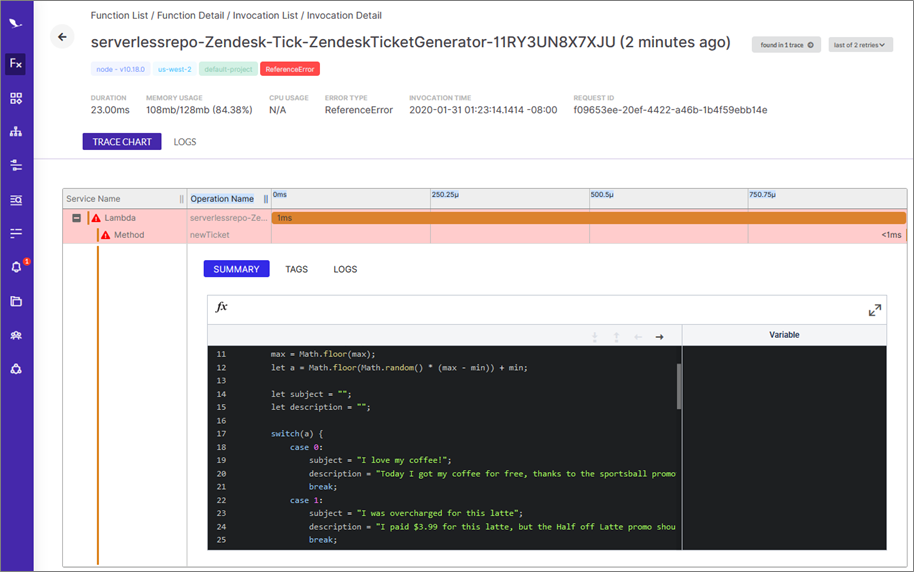
Task: Collapse the Lambda service row
Action: click(76, 217)
